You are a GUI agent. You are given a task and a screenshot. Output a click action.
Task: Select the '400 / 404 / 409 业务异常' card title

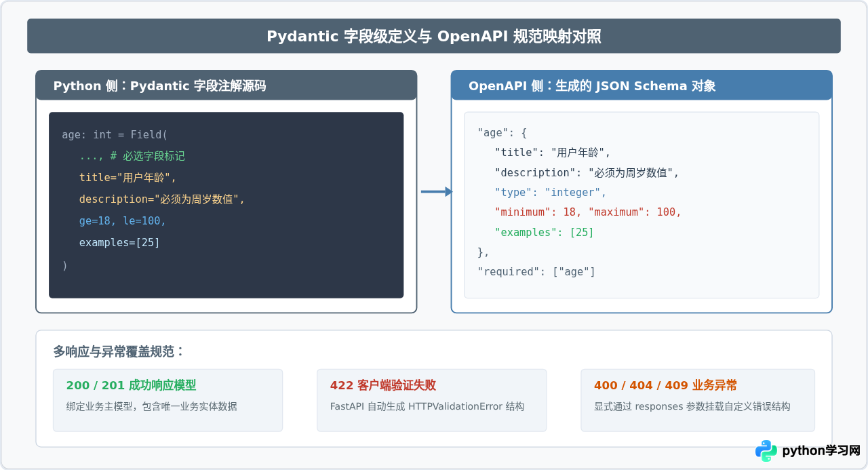(666, 385)
